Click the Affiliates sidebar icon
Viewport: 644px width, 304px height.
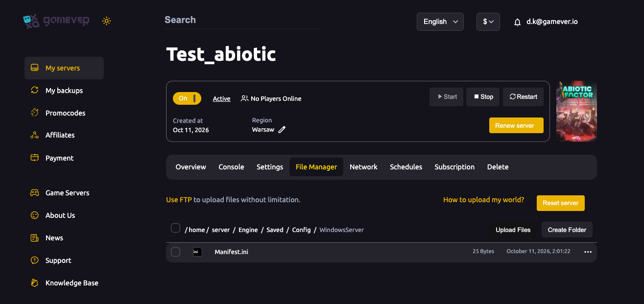tap(35, 135)
